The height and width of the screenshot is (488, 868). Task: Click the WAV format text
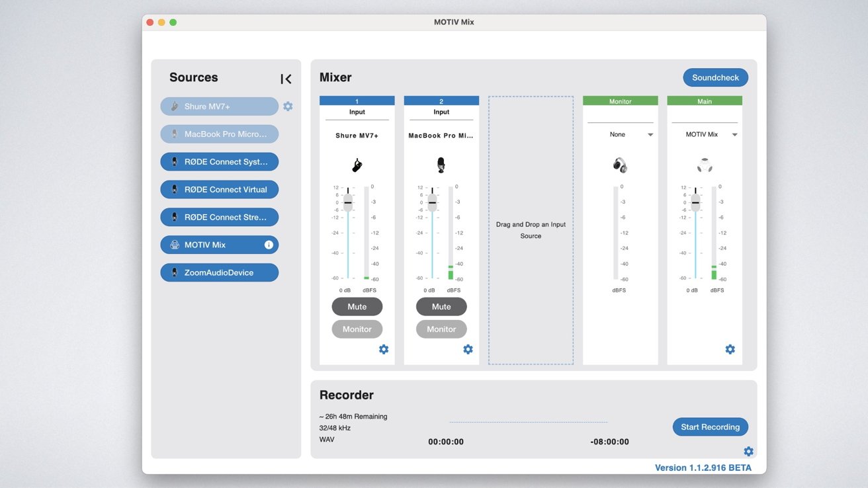pos(327,439)
